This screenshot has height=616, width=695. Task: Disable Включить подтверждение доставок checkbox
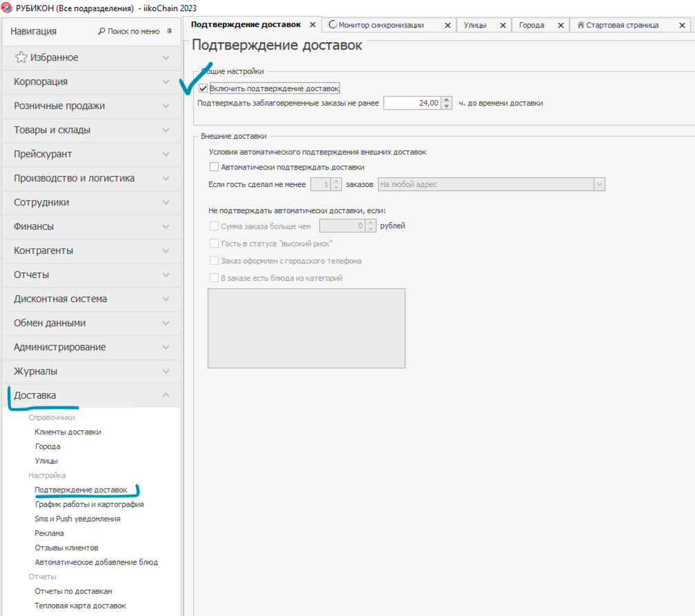point(203,88)
